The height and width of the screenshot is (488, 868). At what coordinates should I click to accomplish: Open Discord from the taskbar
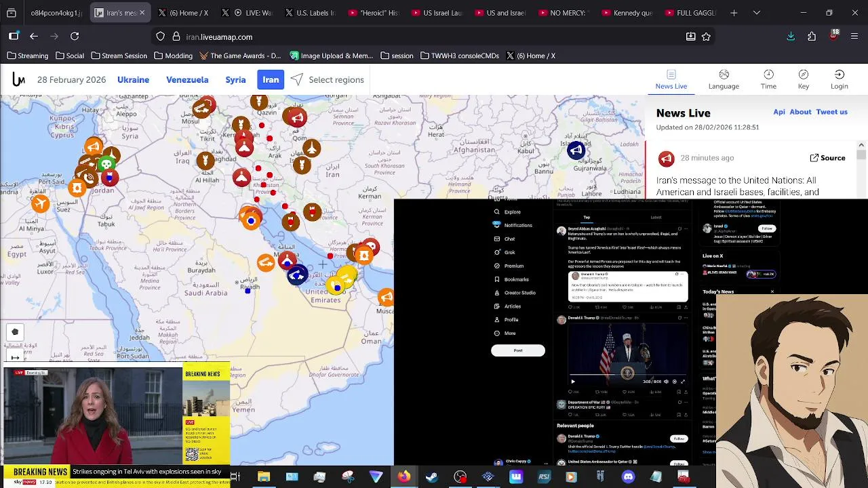(628, 477)
